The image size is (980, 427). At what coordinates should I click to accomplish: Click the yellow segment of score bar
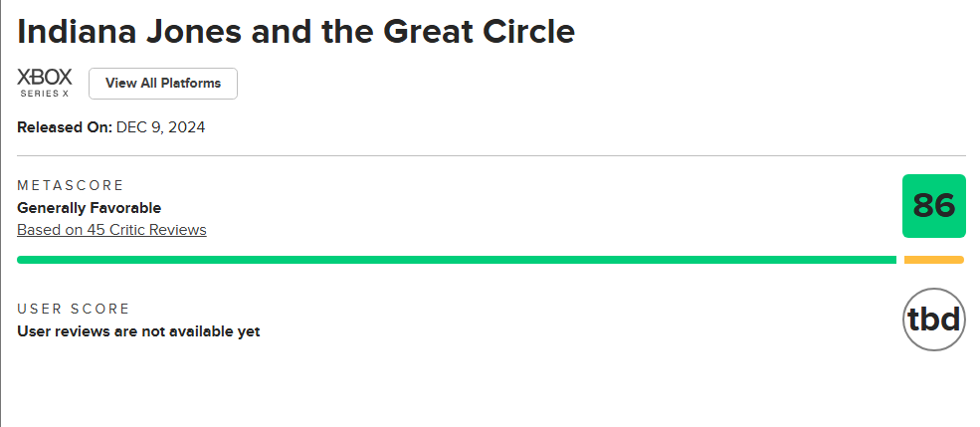pyautogui.click(x=933, y=260)
